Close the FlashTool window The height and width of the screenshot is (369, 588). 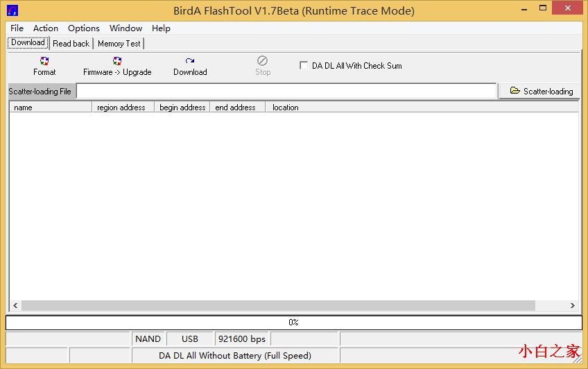point(568,8)
